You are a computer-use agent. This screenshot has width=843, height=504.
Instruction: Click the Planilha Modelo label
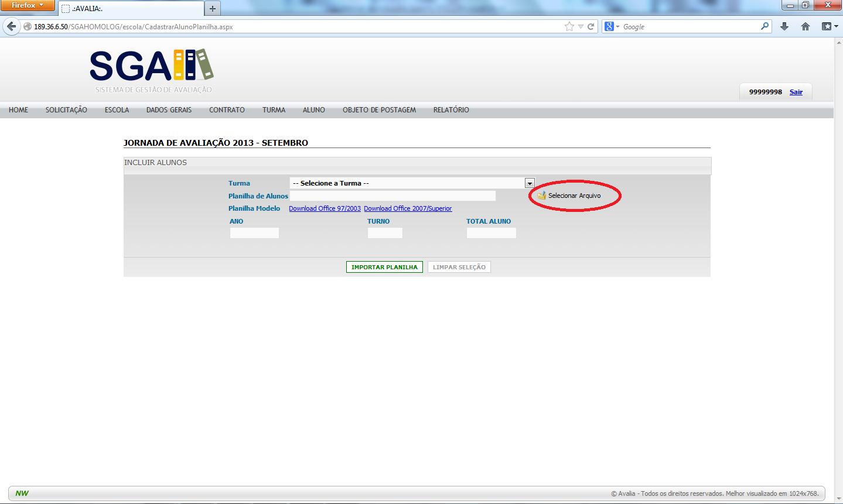pos(254,208)
